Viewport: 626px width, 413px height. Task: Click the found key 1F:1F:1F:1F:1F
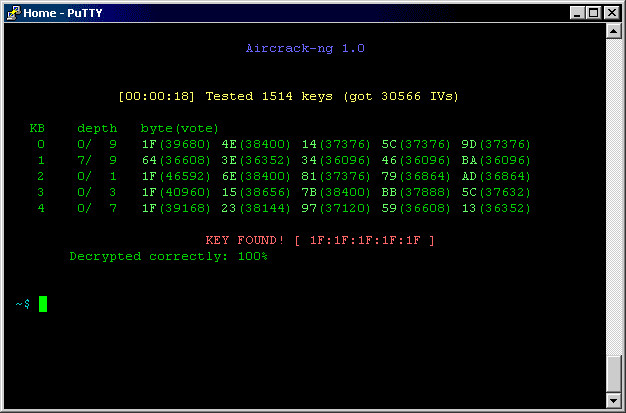coord(364,241)
